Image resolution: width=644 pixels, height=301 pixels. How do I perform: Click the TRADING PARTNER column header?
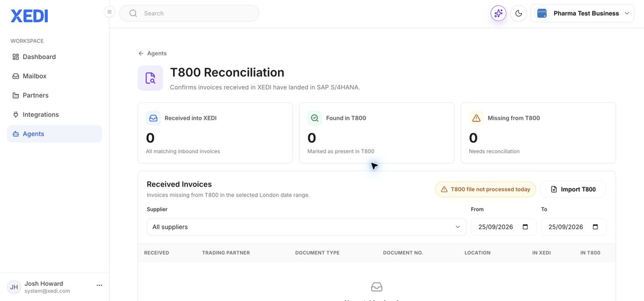pos(226,253)
